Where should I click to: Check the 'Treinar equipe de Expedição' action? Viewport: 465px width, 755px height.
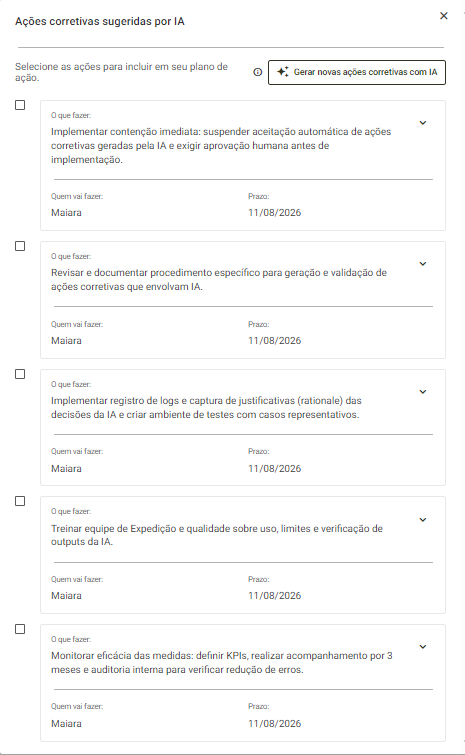click(x=20, y=501)
